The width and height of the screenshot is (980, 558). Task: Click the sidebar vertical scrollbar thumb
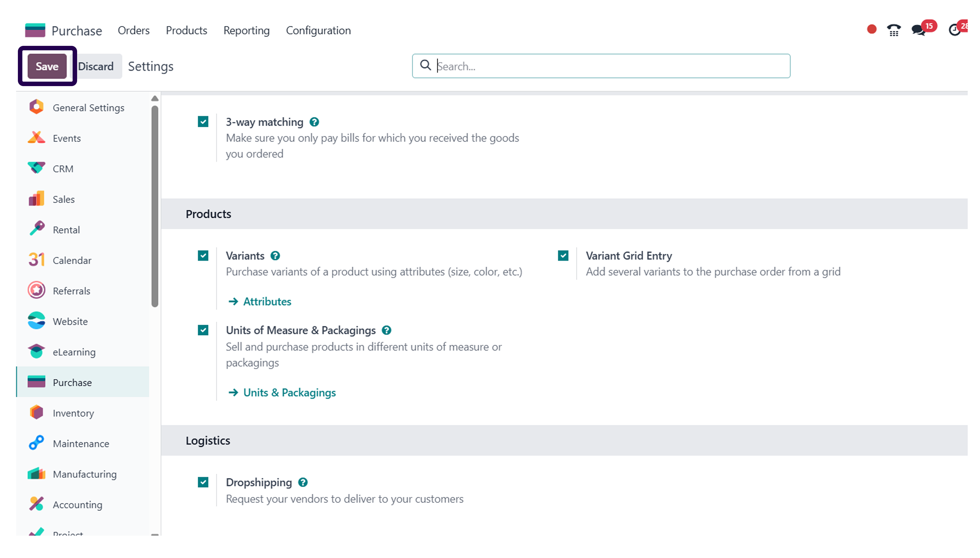click(x=155, y=206)
